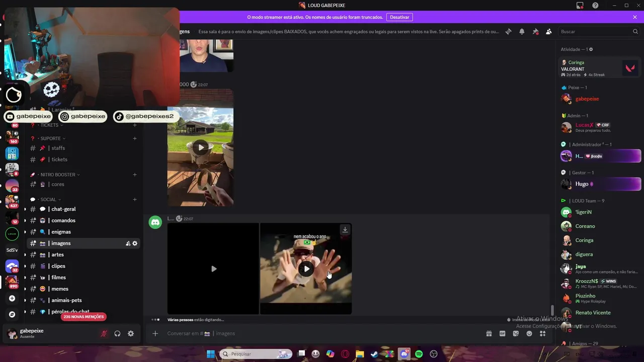This screenshot has height=362, width=644.
Task: Open user settings gear in user panel
Action: pos(131,333)
